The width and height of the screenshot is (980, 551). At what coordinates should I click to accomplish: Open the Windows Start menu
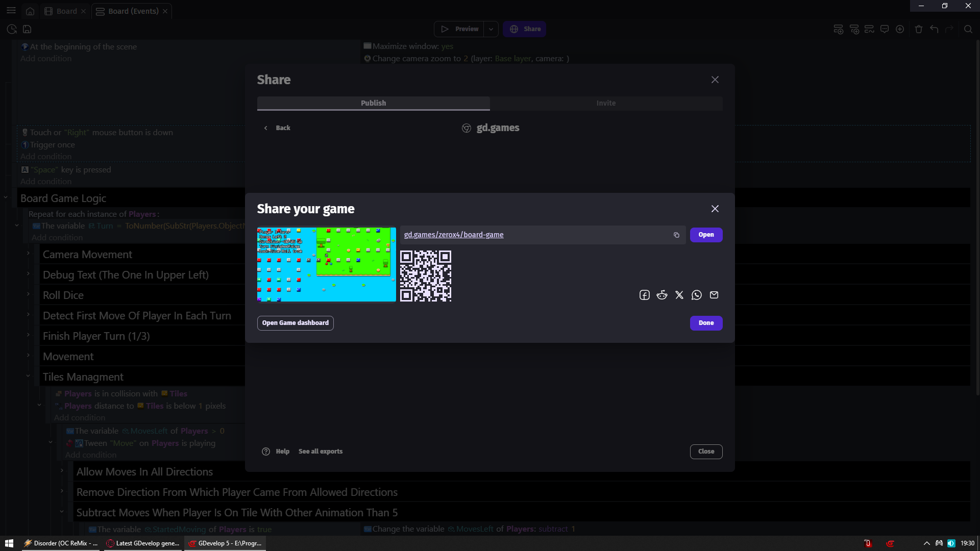click(9, 543)
